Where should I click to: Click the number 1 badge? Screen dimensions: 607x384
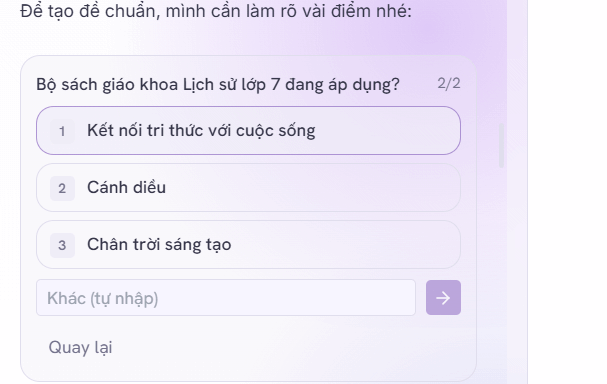click(x=62, y=131)
